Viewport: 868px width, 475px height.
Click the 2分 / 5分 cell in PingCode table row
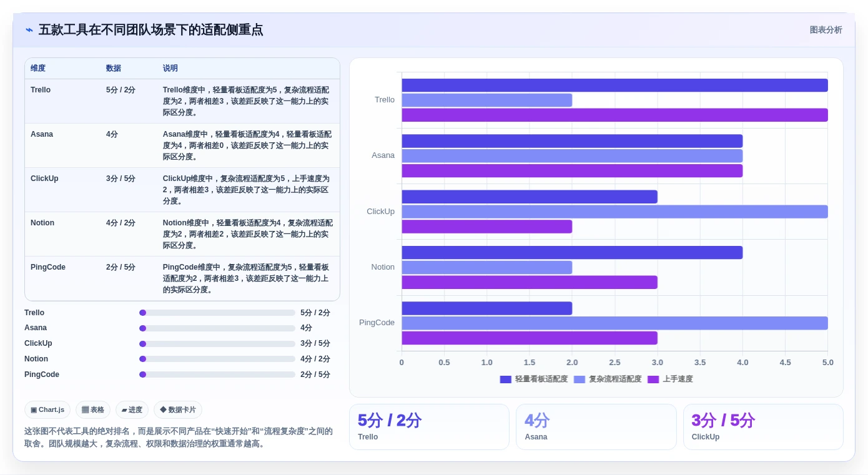[121, 267]
